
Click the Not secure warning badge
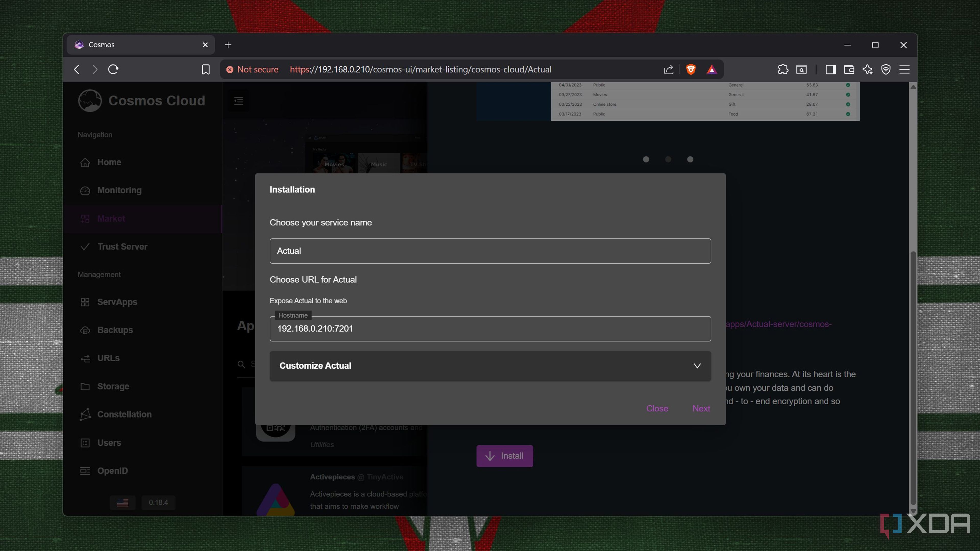point(252,70)
